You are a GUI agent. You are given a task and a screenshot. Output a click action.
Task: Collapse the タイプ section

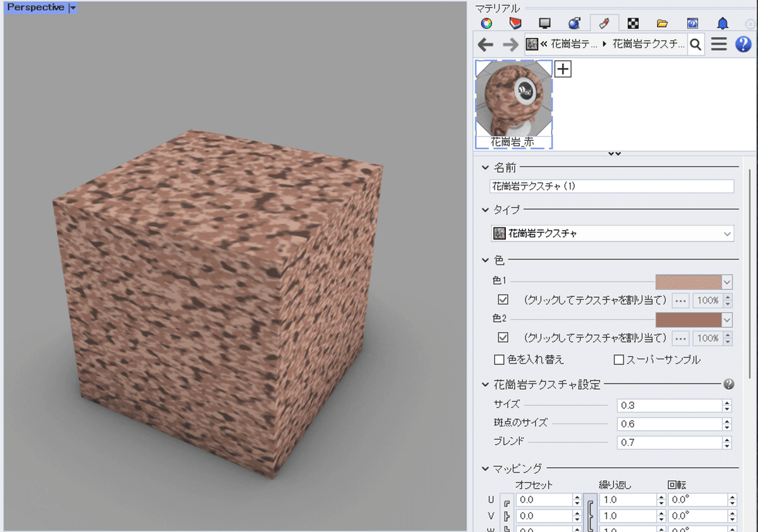485,210
